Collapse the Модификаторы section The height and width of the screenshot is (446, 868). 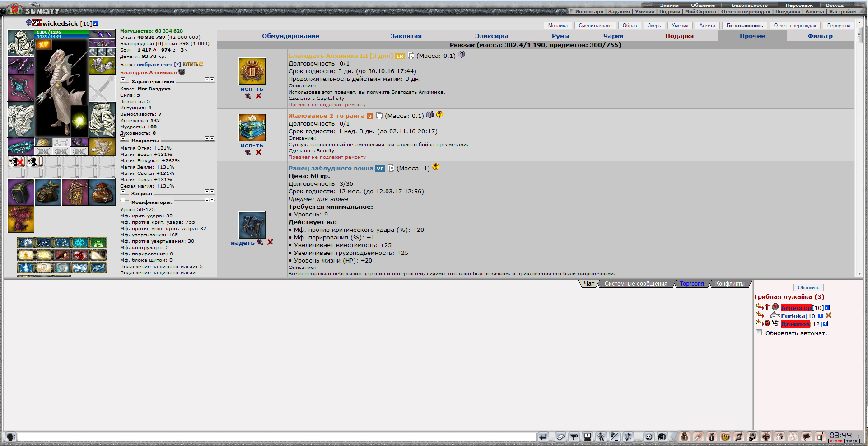[123, 200]
